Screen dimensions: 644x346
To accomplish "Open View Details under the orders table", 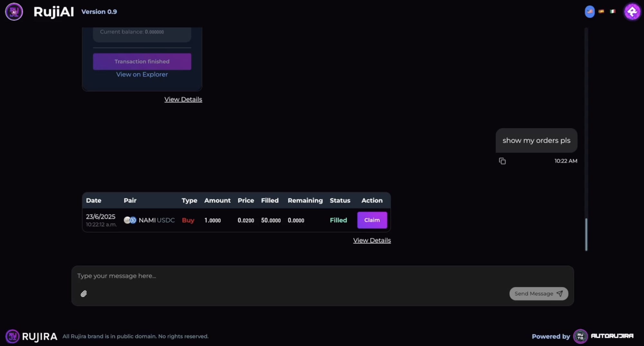I will [372, 241].
